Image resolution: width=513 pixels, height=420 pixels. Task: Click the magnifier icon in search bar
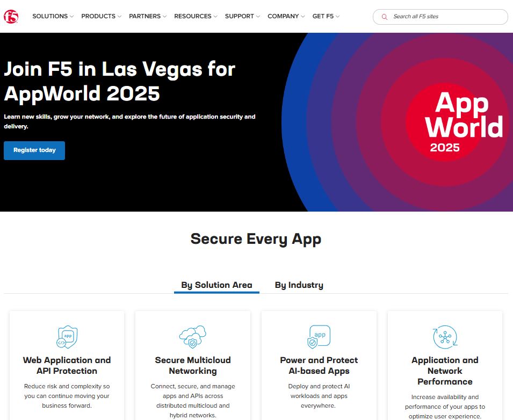tap(385, 17)
